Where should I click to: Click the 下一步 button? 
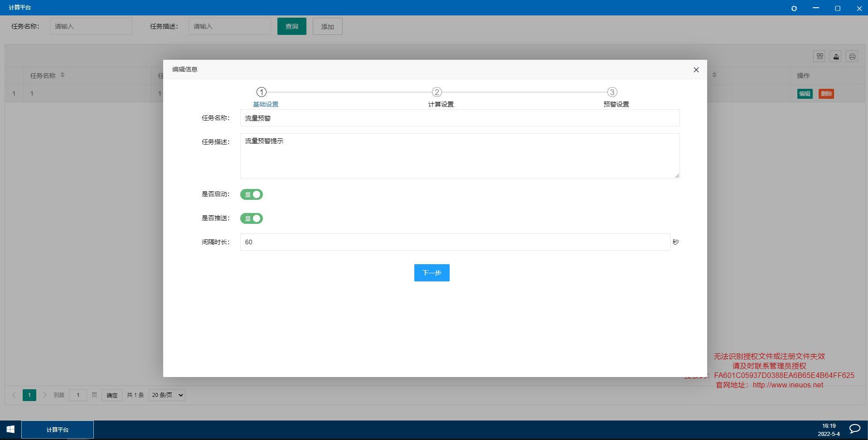[432, 273]
